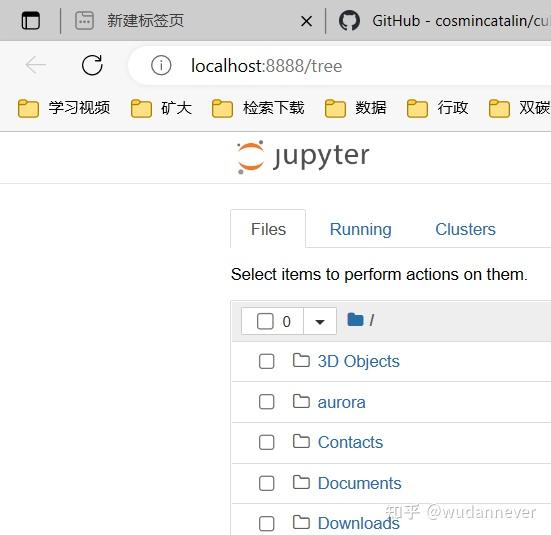View site information icon in address bar
The width and height of the screenshot is (551, 535).
pyautogui.click(x=161, y=65)
